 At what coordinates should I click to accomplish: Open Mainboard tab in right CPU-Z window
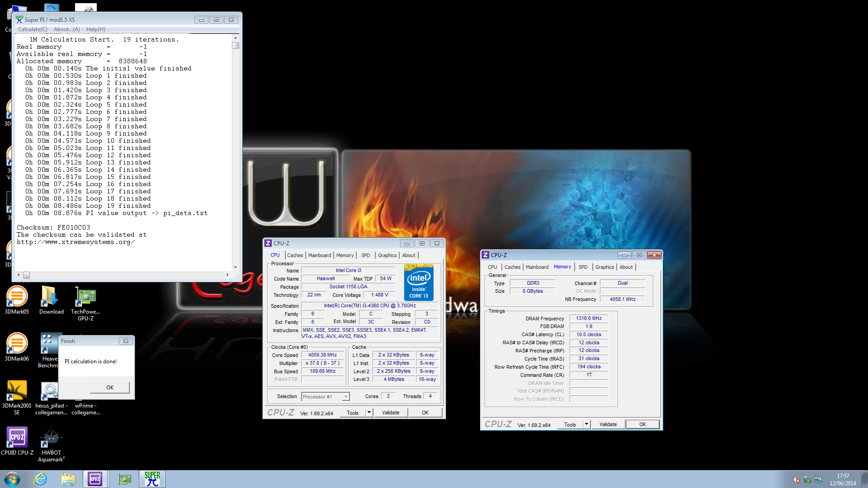pyautogui.click(x=537, y=267)
